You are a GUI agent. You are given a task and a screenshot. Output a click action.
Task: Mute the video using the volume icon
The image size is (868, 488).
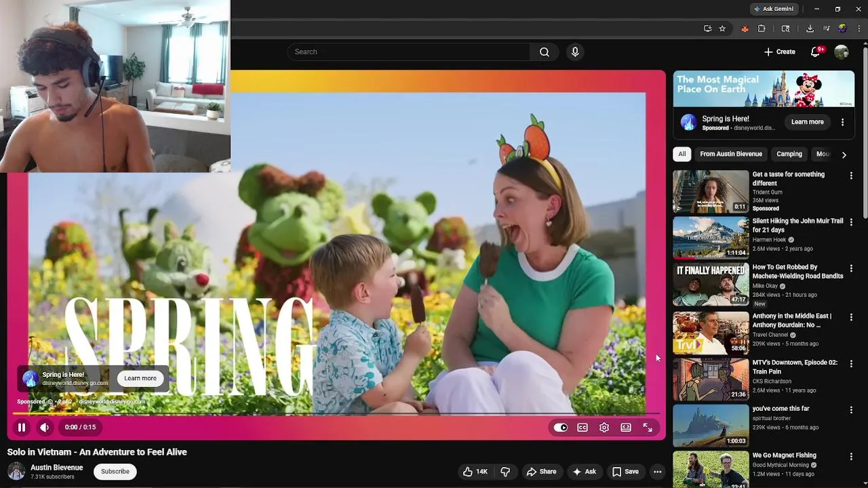coord(44,428)
